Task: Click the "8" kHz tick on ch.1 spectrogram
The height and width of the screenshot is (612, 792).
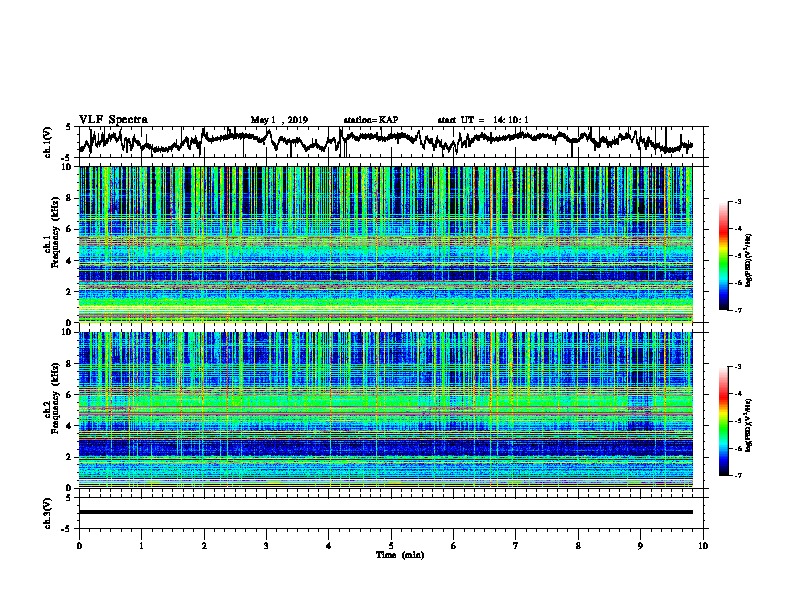Action: [70, 198]
